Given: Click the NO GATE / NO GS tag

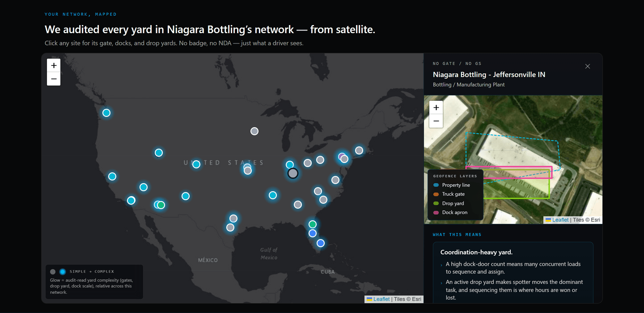Looking at the screenshot, I should coord(457,64).
